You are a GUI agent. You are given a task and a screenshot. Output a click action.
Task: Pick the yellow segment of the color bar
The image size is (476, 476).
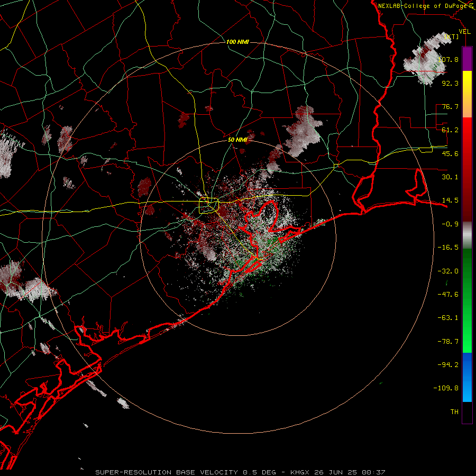(x=467, y=94)
